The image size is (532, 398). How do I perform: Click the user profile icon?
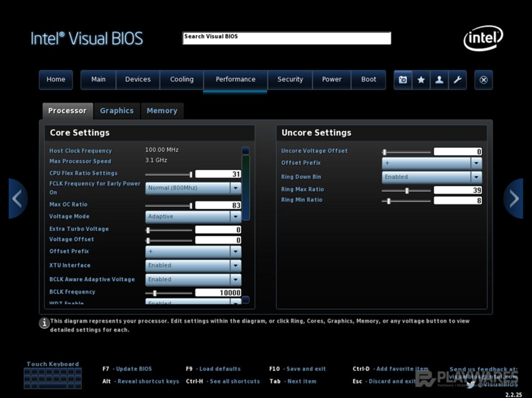tap(439, 80)
